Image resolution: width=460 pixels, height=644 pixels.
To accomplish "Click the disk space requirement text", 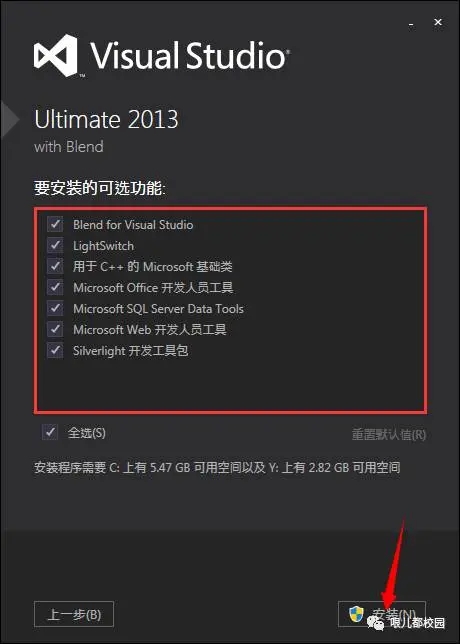I will tap(217, 467).
